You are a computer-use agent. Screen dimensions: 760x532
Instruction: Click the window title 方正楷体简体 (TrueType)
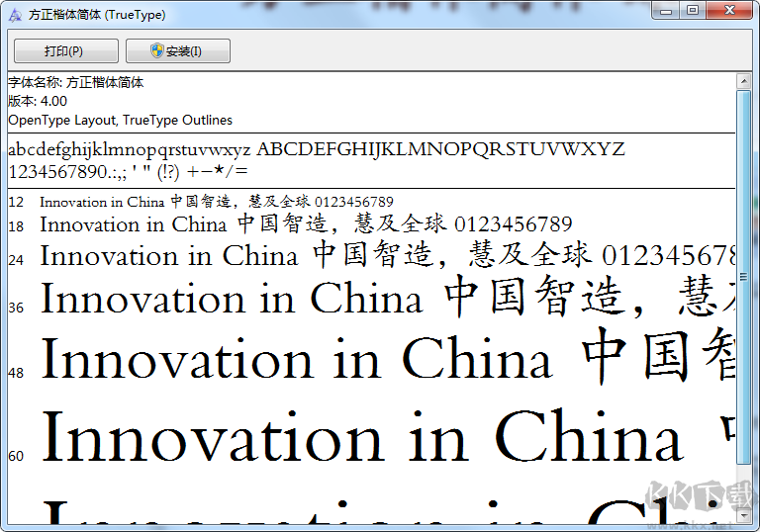tap(97, 15)
